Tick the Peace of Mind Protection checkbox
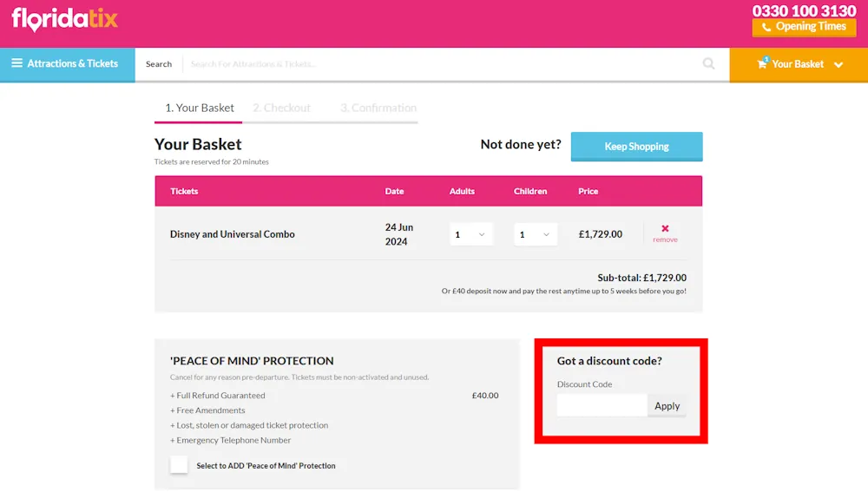The height and width of the screenshot is (492, 868). [x=179, y=465]
